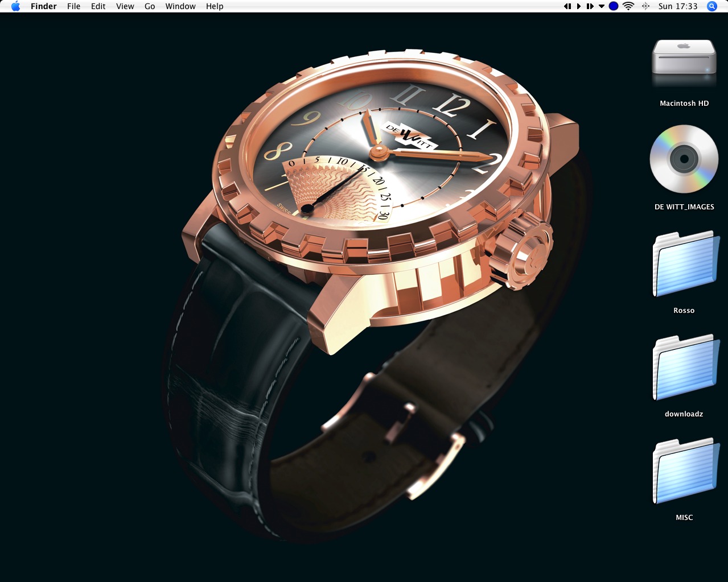Click the Macintosh HD label

click(x=684, y=104)
